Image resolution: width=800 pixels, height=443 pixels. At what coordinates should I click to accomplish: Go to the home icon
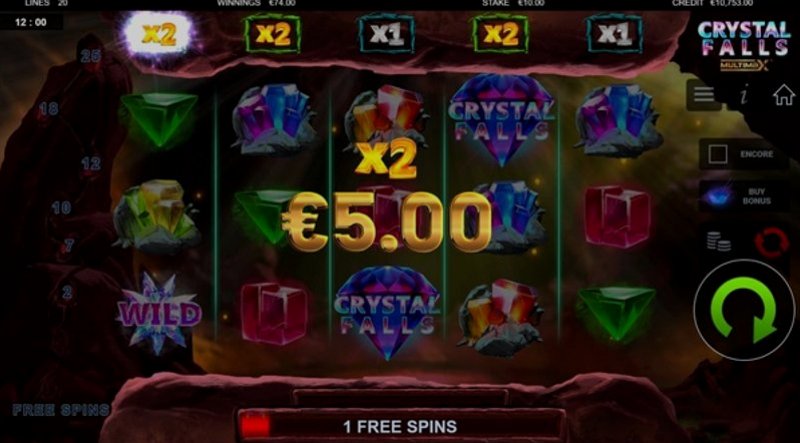click(784, 95)
